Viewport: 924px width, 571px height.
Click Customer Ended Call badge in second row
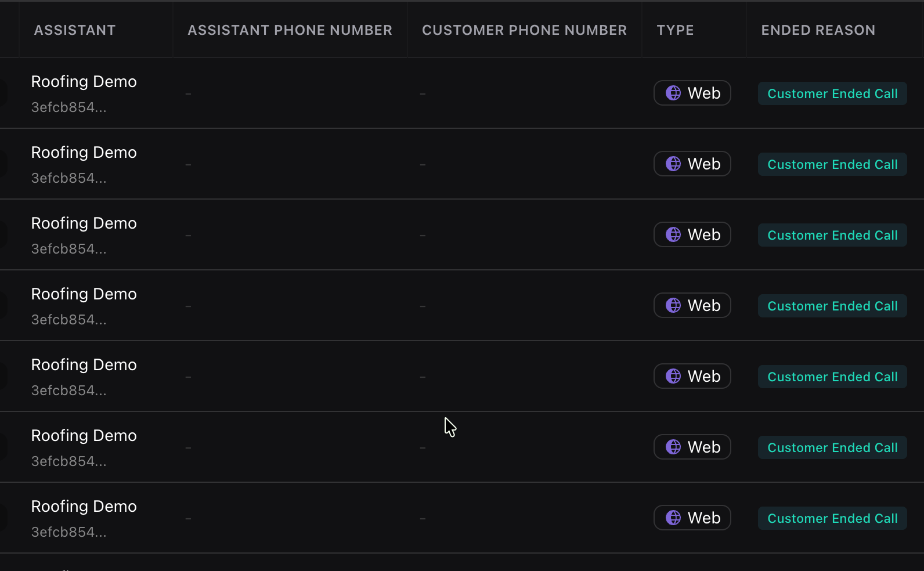pos(832,165)
